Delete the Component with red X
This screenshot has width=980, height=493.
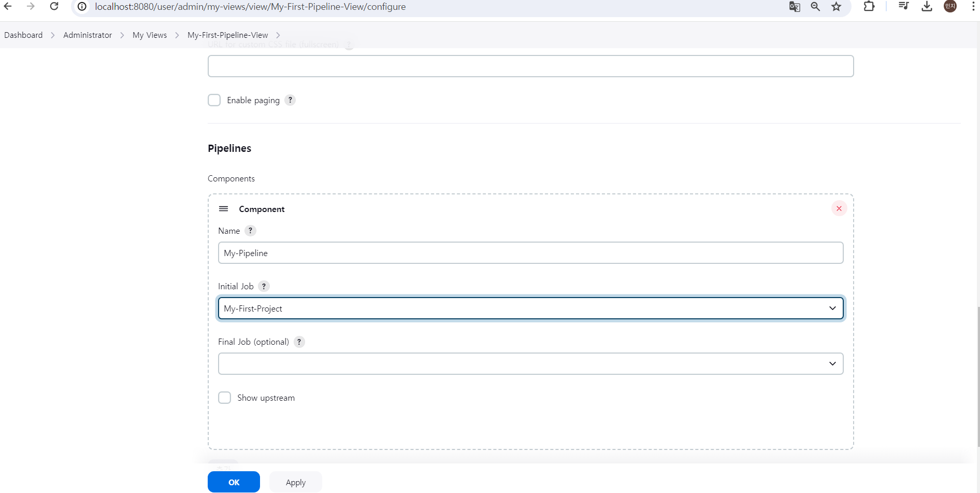click(839, 208)
